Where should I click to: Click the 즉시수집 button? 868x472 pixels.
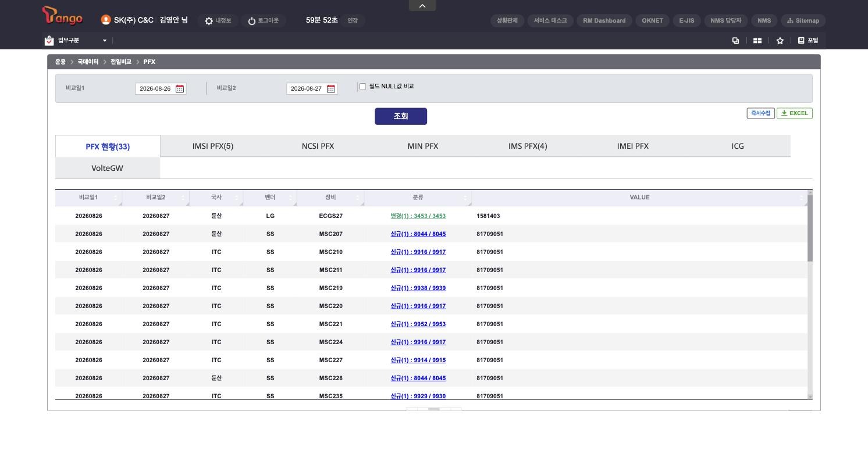tap(760, 113)
